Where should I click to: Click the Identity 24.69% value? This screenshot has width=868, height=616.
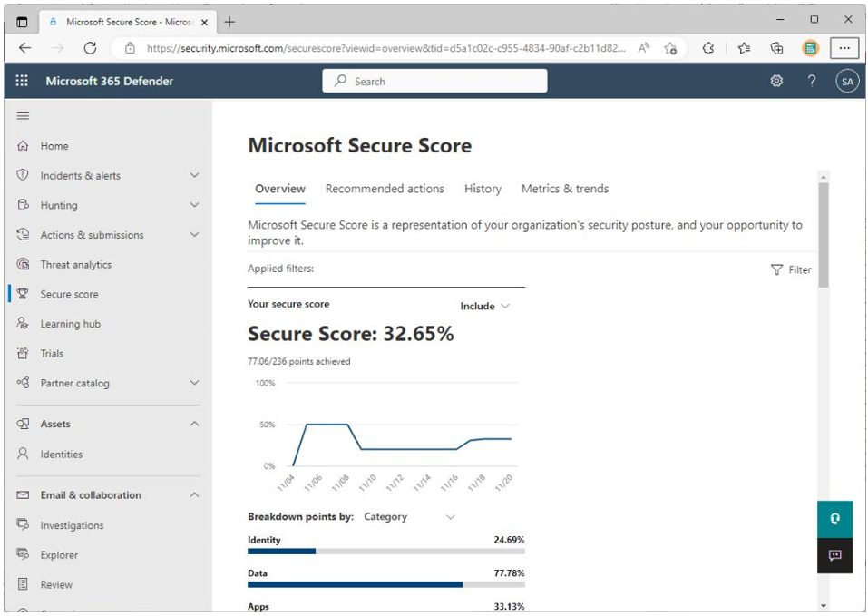pyautogui.click(x=509, y=540)
